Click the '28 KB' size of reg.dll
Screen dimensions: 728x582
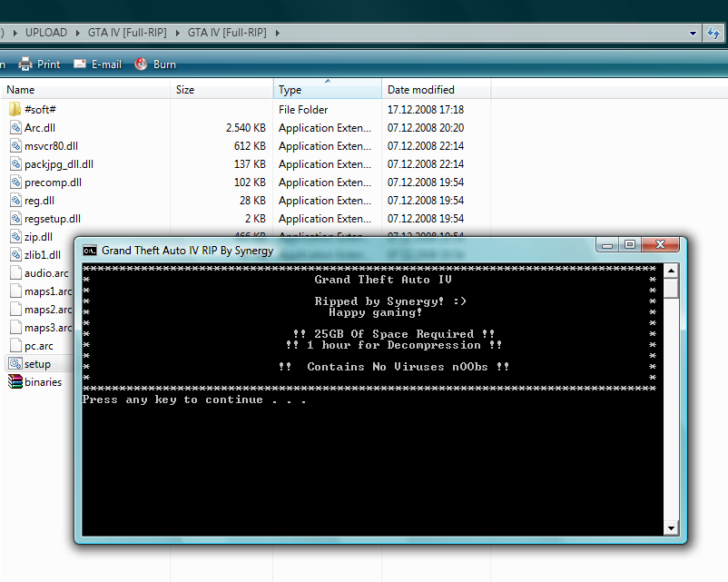click(x=252, y=200)
